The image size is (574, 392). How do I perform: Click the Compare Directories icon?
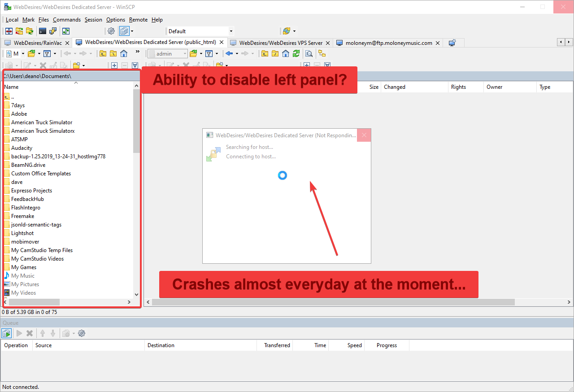[x=9, y=31]
